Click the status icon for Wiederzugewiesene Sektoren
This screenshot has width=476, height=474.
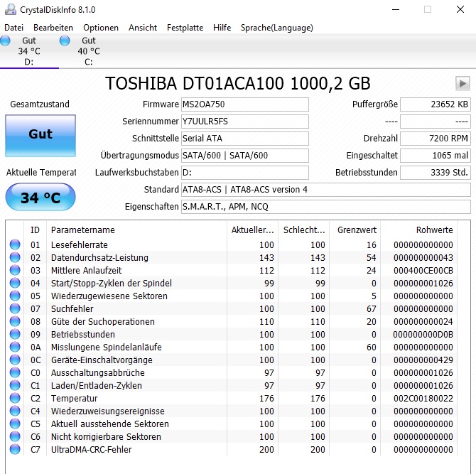tap(15, 296)
